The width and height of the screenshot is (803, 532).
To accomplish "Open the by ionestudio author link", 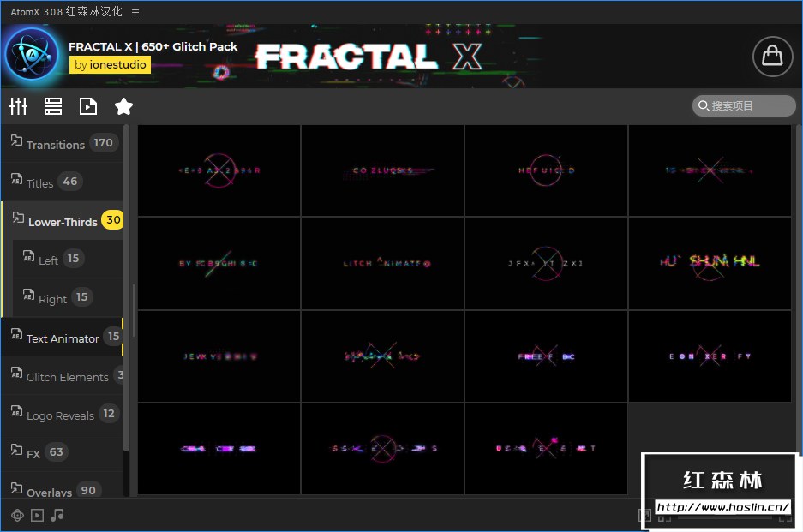I will pos(110,64).
